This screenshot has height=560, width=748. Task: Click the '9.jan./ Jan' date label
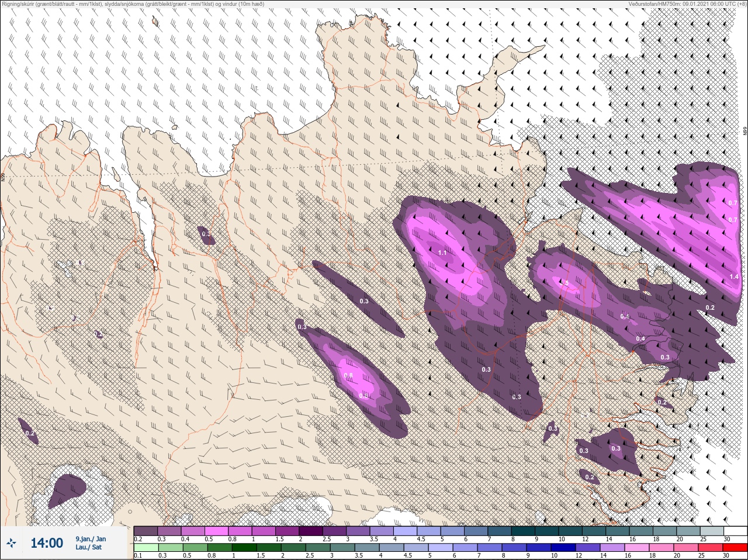coord(91,539)
